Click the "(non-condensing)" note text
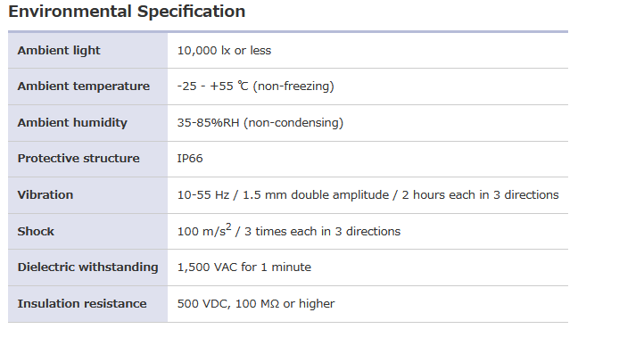 tap(295, 123)
